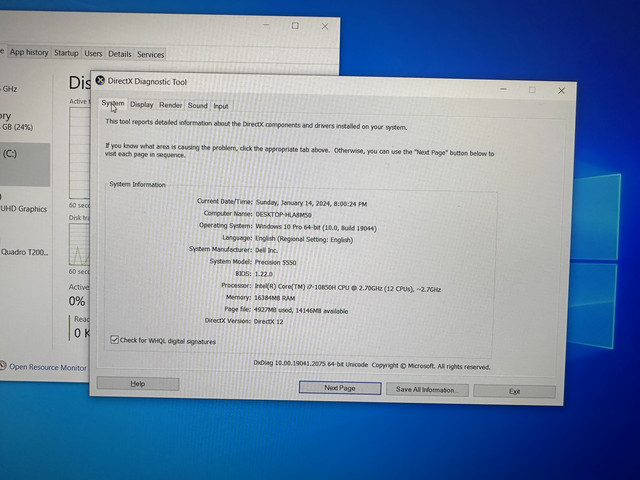Switch to the Render tab
640x480 pixels.
170,105
